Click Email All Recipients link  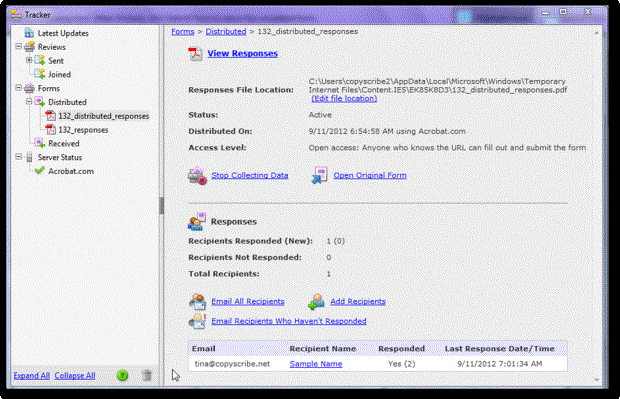(248, 302)
